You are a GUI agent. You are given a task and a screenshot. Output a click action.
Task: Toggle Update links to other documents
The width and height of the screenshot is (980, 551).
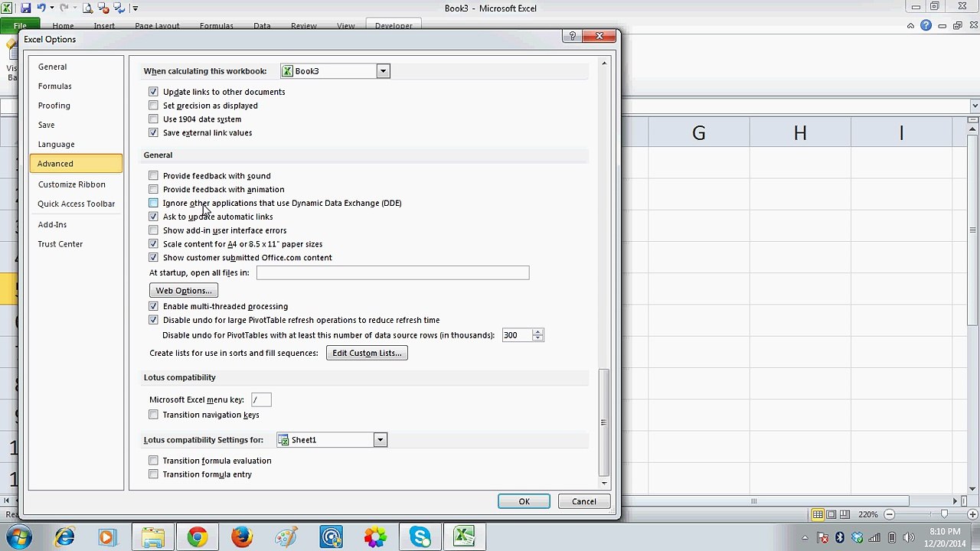153,92
